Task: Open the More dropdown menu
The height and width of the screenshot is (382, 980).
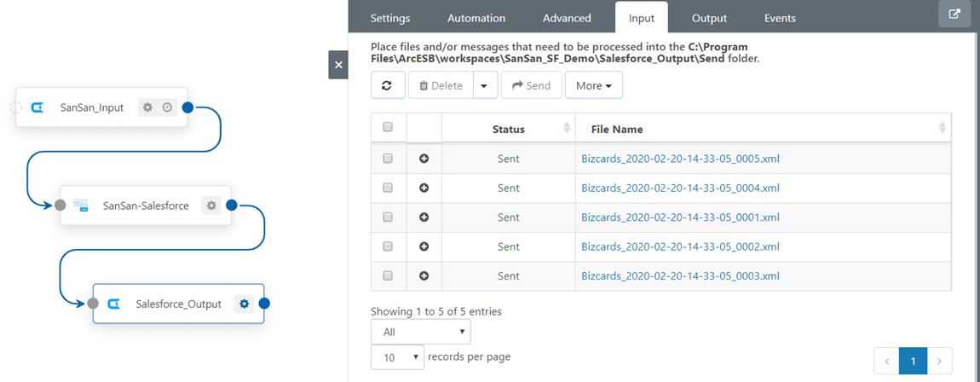Action: [593, 85]
